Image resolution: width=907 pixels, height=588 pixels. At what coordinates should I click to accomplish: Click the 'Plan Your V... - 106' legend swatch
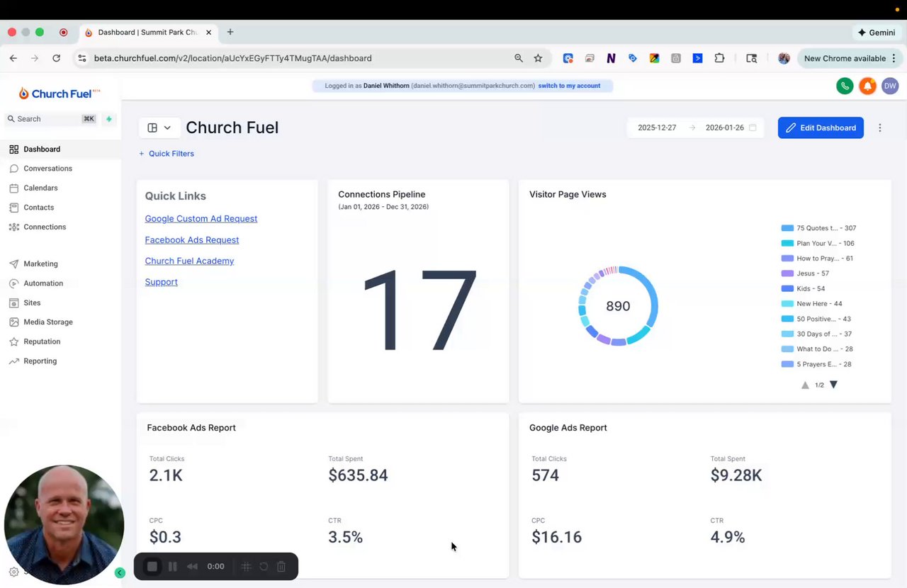tap(787, 243)
